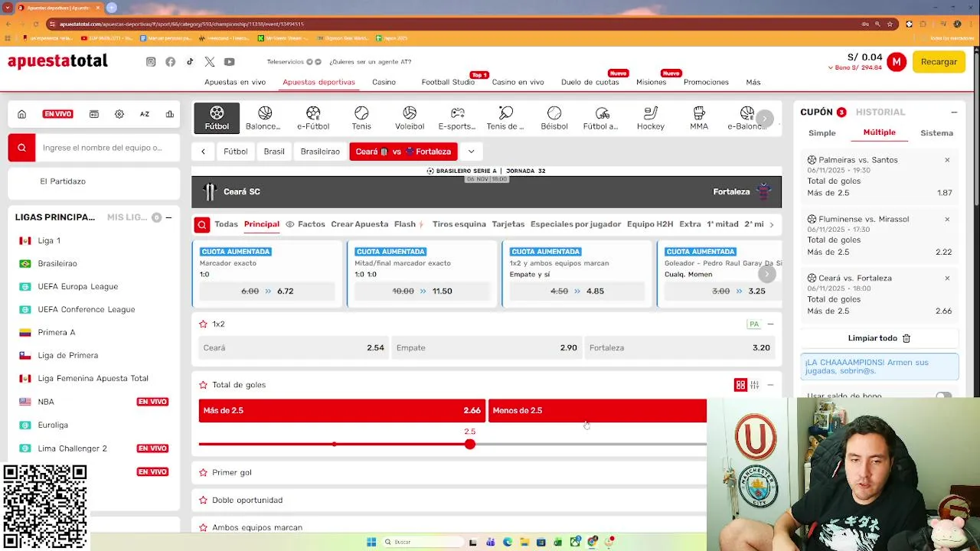Open the UEFA Europa League link

pos(78,286)
